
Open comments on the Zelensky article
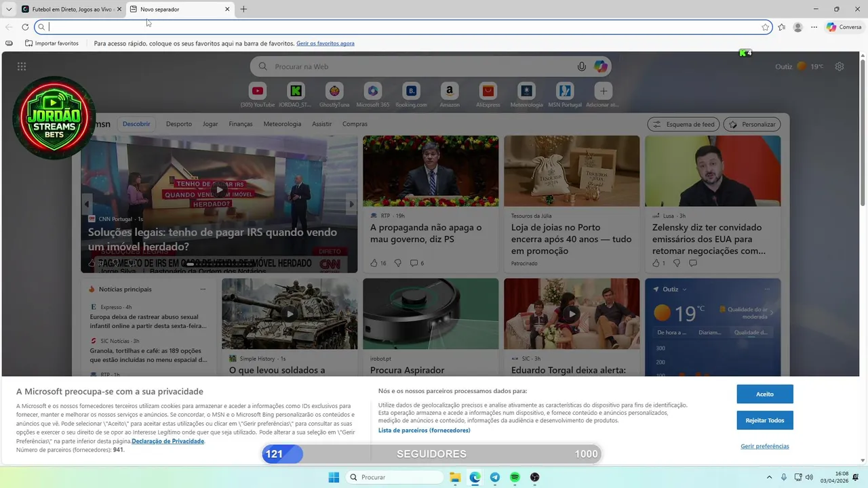pyautogui.click(x=693, y=263)
